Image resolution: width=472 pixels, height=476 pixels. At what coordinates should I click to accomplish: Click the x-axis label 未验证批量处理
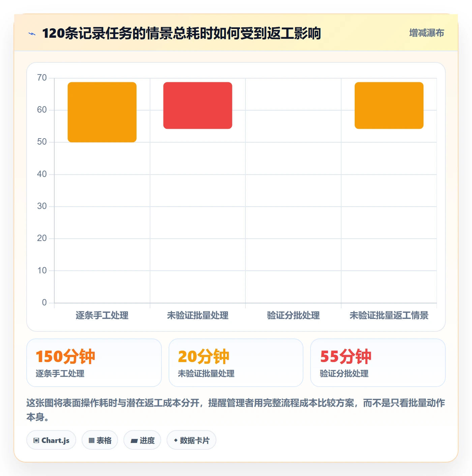click(198, 316)
